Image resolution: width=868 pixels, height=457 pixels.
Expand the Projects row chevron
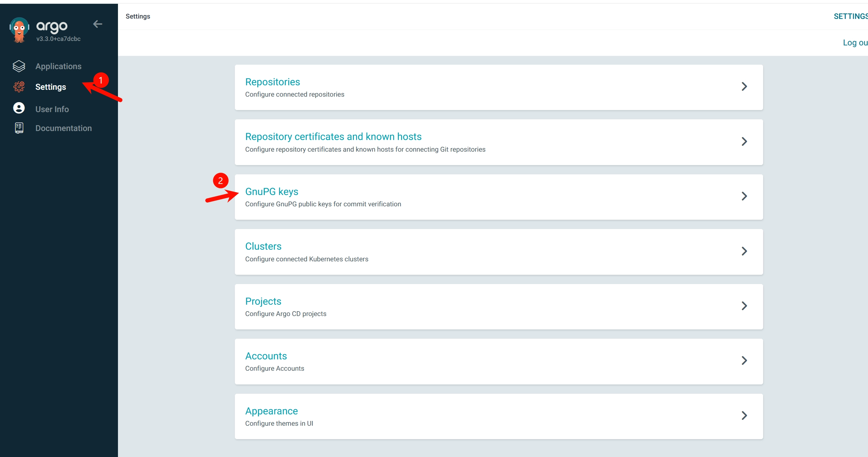click(744, 306)
